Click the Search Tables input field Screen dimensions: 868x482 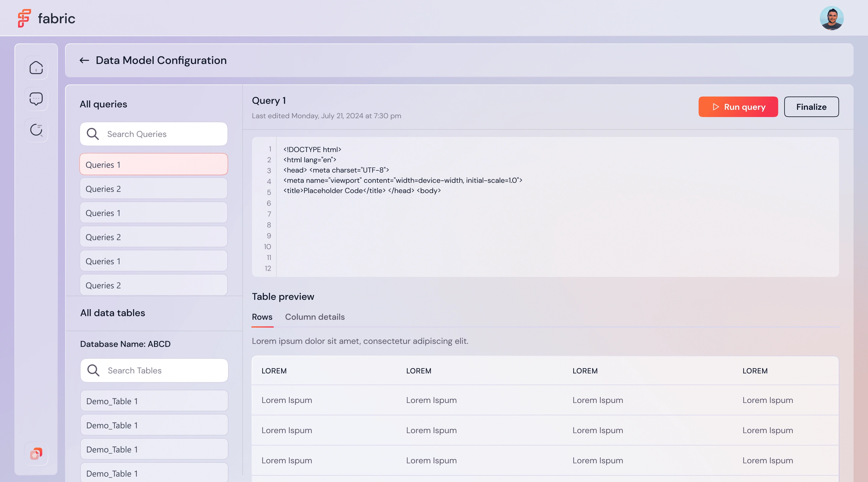[x=154, y=370]
